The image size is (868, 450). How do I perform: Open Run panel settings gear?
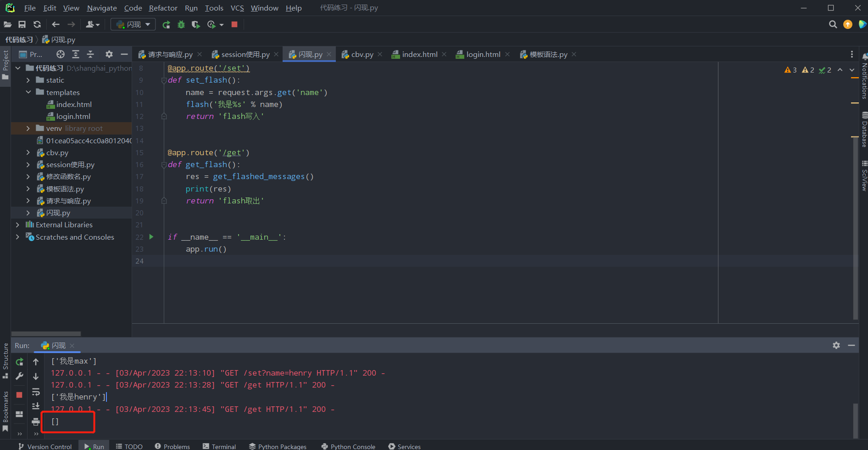tap(836, 345)
